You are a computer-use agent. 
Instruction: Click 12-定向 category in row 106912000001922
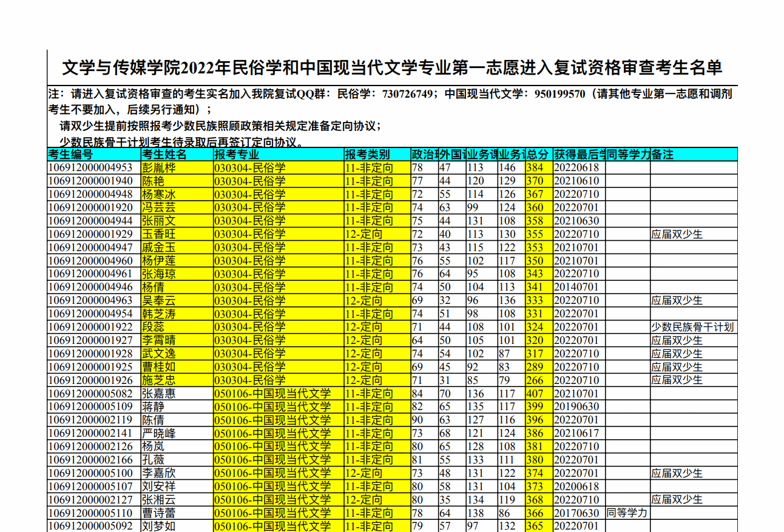(377, 327)
